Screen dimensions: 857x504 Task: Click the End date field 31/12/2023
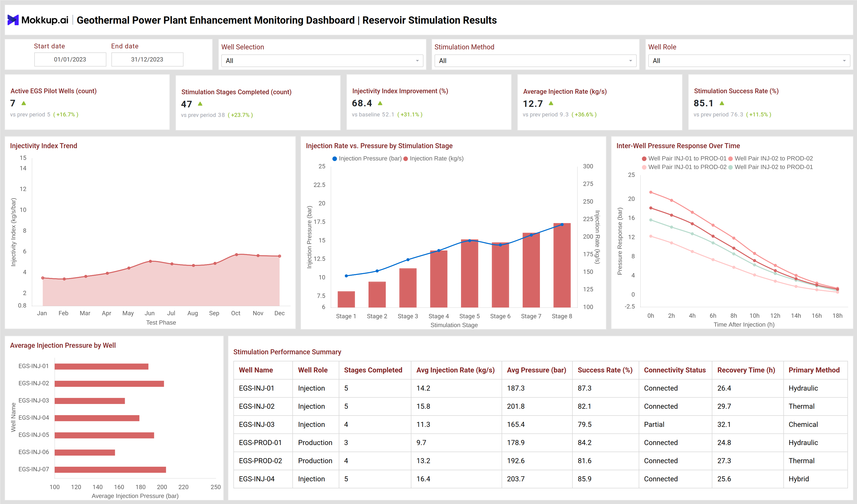147,59
